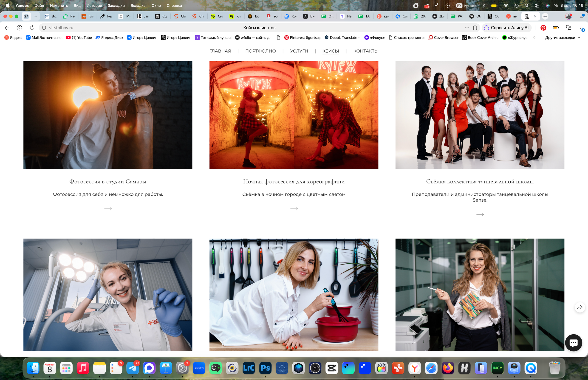Expand hidden bookmarks double chevron
The width and height of the screenshot is (588, 380).
[534, 37]
